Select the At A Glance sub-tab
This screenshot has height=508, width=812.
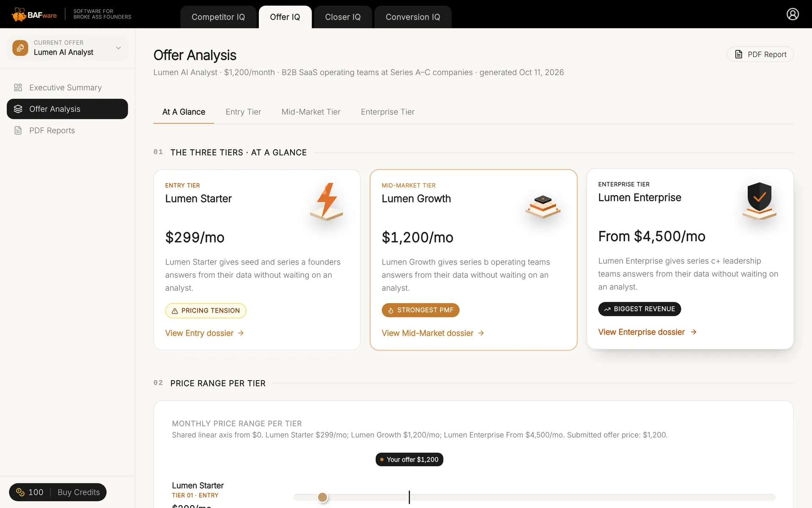click(184, 112)
